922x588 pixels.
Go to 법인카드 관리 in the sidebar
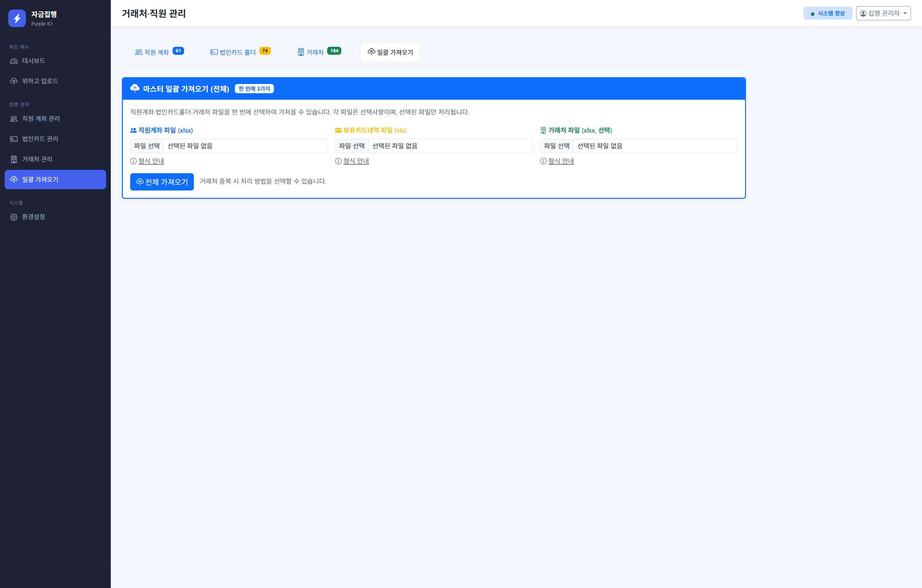tap(40, 139)
